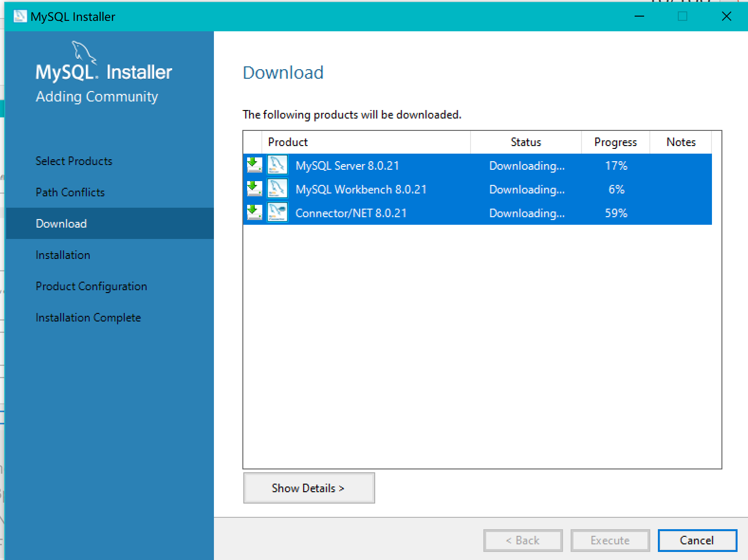Expand Show Details panel
This screenshot has height=560, width=748.
[309, 488]
